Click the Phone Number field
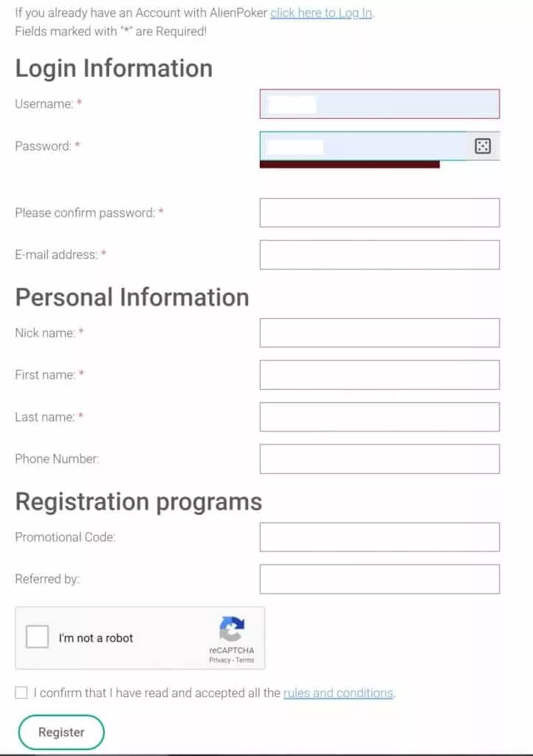This screenshot has width=533, height=756. coord(379,459)
